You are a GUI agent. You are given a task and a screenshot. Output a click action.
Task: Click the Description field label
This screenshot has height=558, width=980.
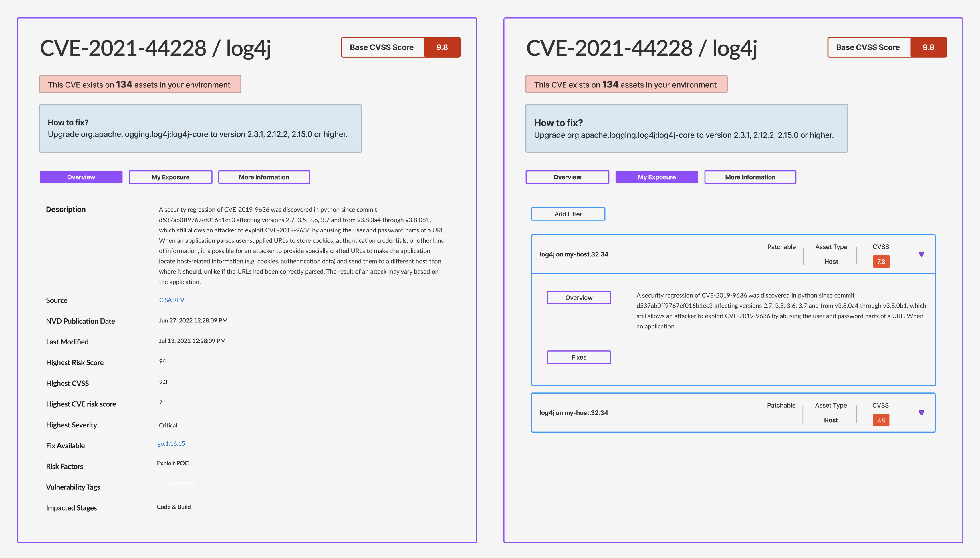tap(66, 209)
